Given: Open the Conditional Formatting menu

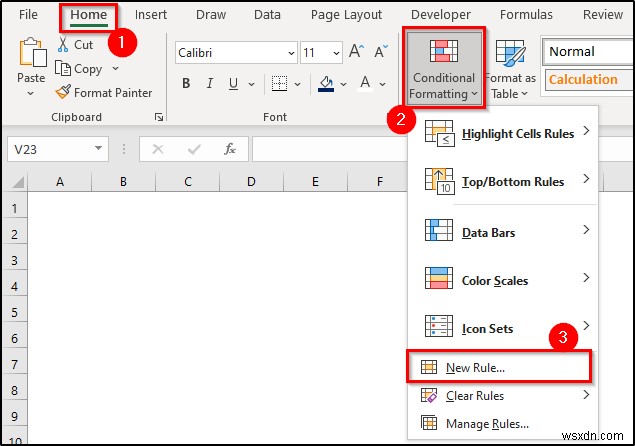Looking at the screenshot, I should pos(444,67).
